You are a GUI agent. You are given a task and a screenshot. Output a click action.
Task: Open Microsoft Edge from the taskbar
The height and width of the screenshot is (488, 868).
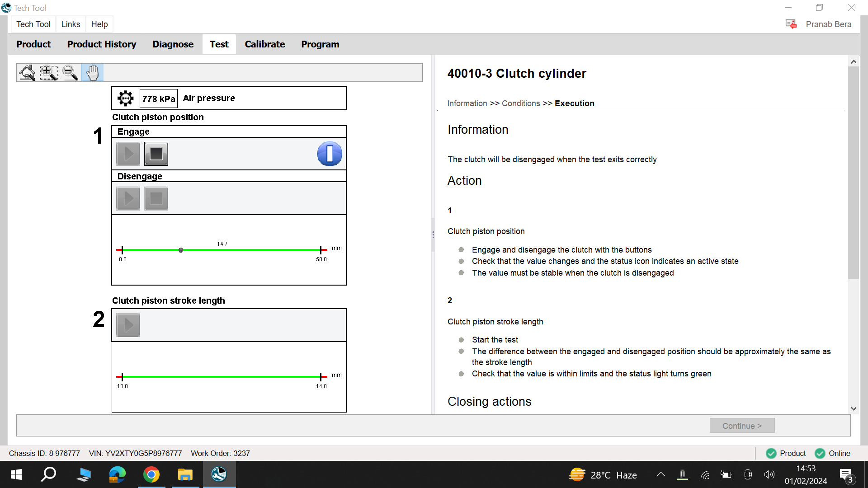118,474
